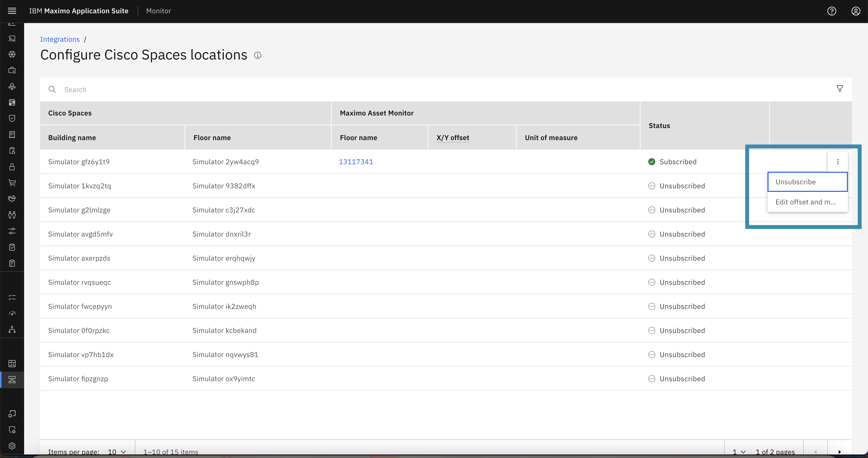The height and width of the screenshot is (458, 868).
Task: Go to the previous page arrow
Action: (x=816, y=452)
